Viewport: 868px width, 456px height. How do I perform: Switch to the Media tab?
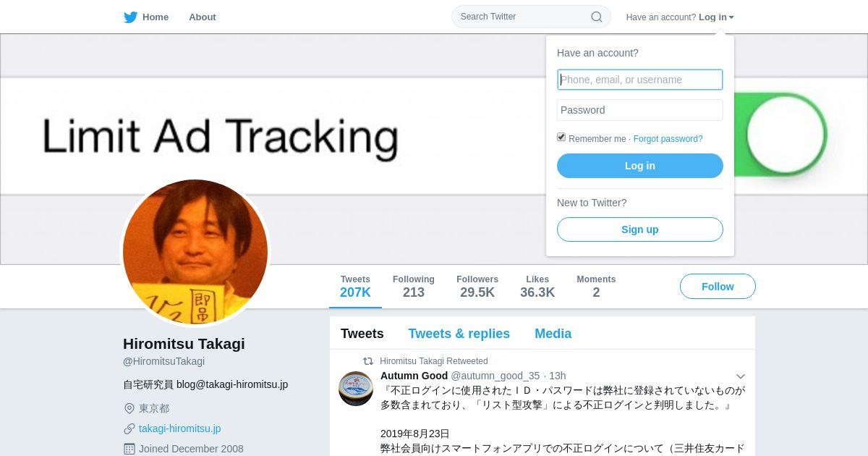[553, 334]
